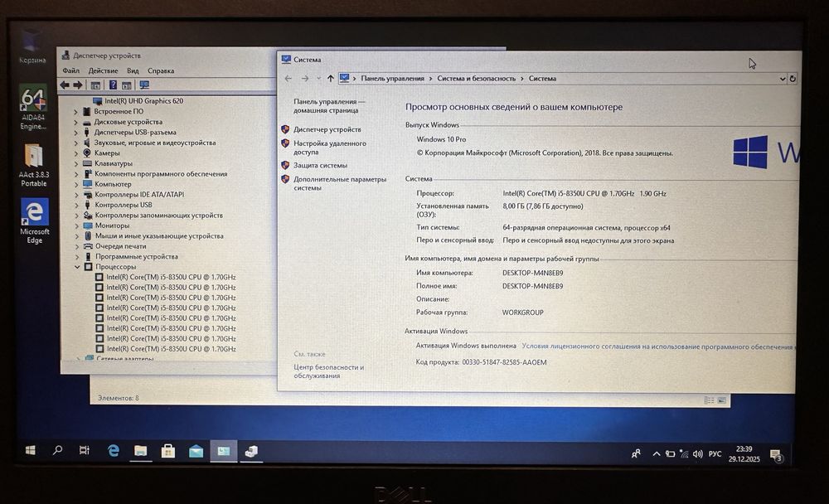
Task: Click Диспетчер устройств link in System sidebar
Action: click(x=327, y=129)
